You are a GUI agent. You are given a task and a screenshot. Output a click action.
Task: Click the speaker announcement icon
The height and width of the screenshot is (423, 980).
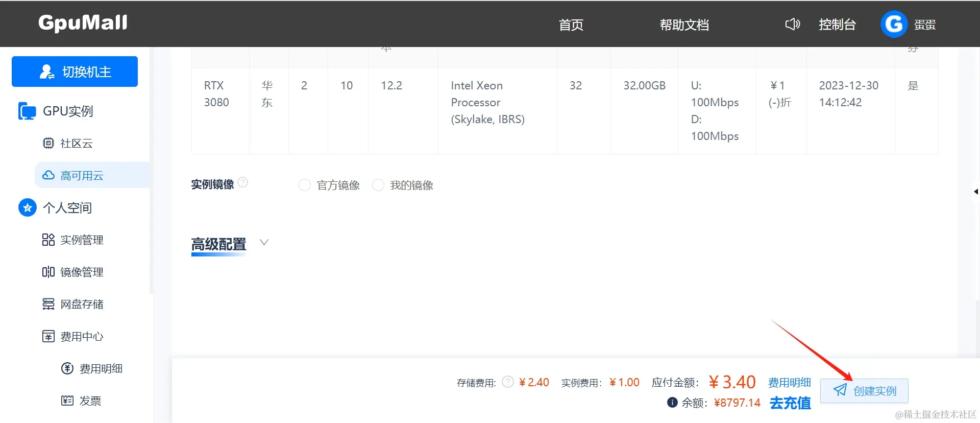(x=792, y=24)
